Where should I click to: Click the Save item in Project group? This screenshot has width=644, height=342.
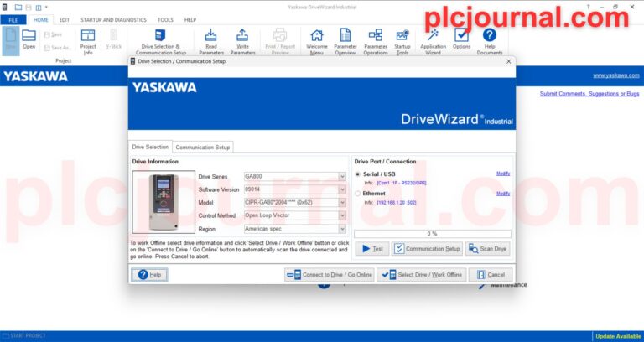(53, 35)
